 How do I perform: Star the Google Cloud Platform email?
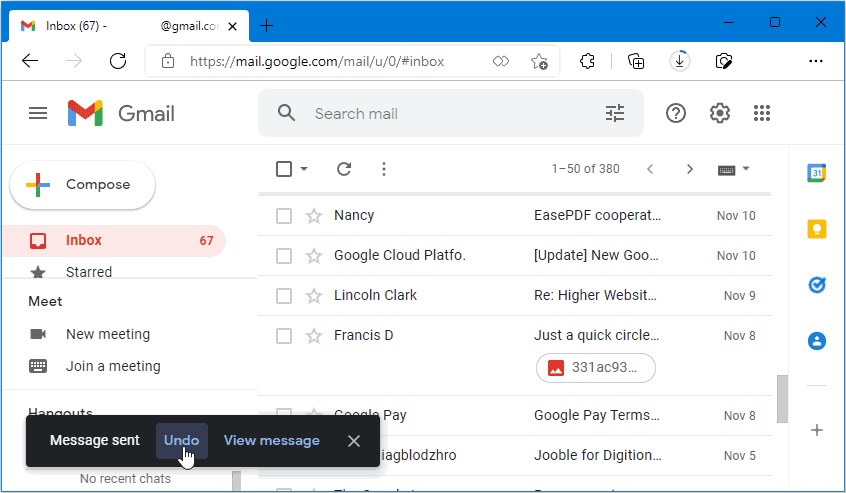(313, 256)
